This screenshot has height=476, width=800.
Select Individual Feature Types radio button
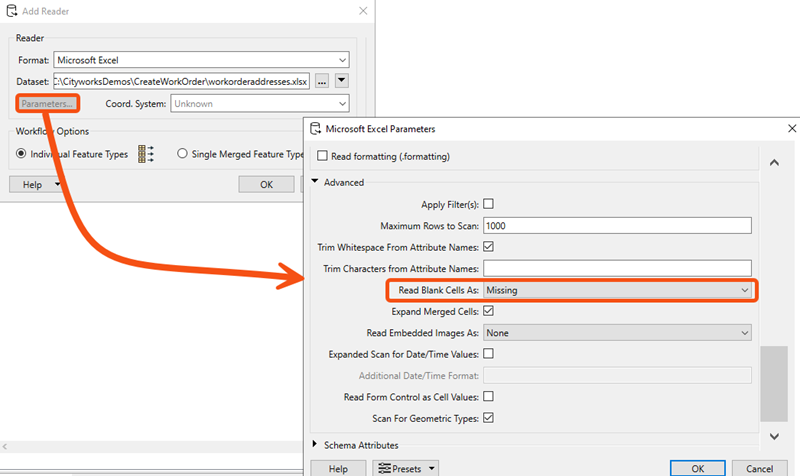coord(21,154)
